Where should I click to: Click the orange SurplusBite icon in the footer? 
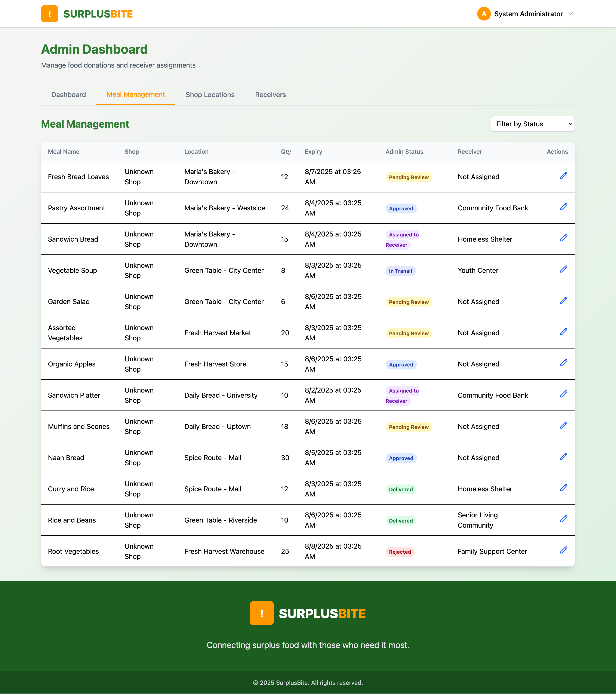261,613
